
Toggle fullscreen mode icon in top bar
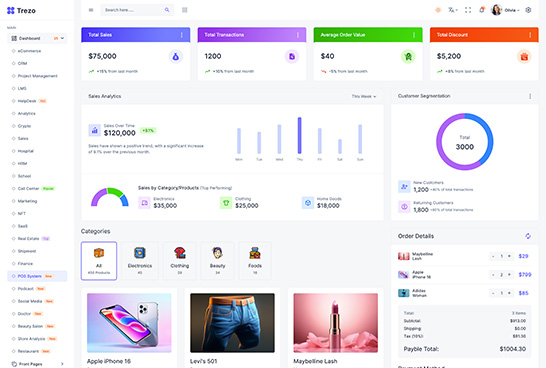[468, 10]
